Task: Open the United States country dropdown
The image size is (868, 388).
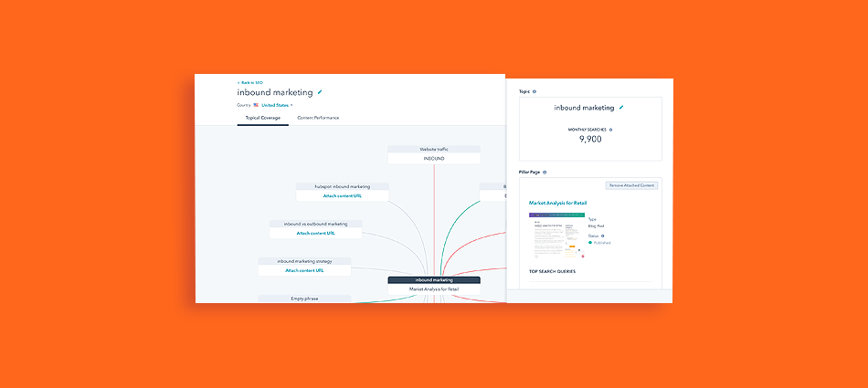Action: click(x=277, y=105)
